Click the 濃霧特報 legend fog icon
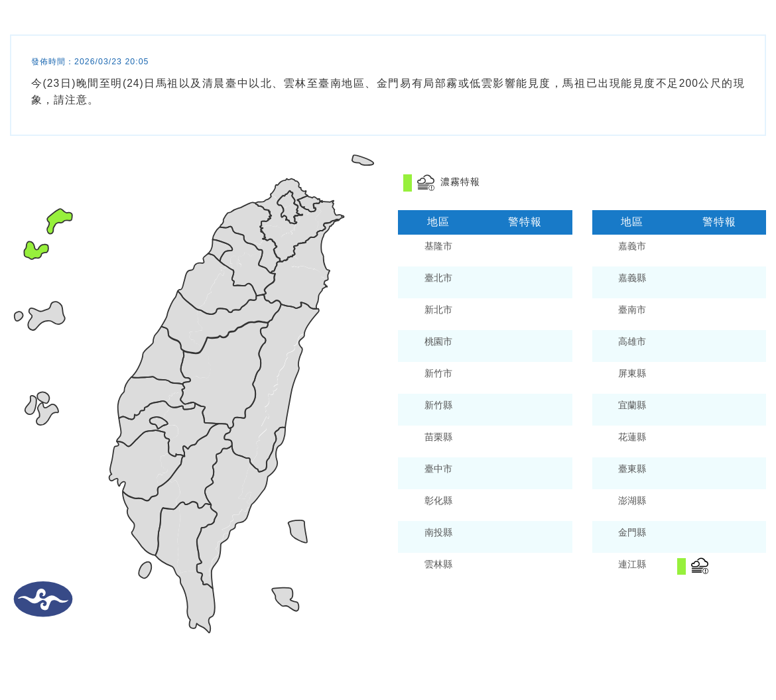Image resolution: width=776 pixels, height=700 pixels. tap(425, 182)
